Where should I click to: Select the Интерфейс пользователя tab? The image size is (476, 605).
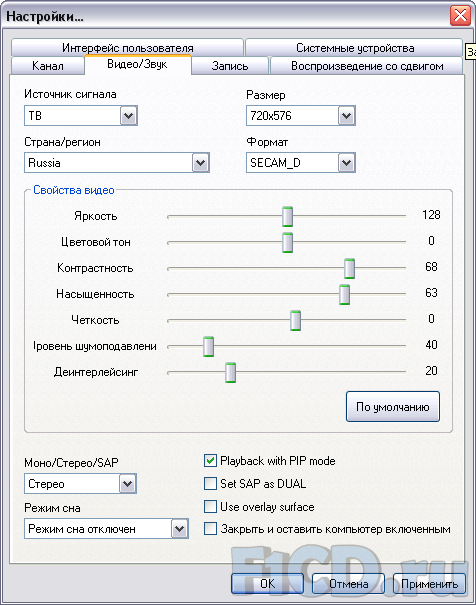128,47
